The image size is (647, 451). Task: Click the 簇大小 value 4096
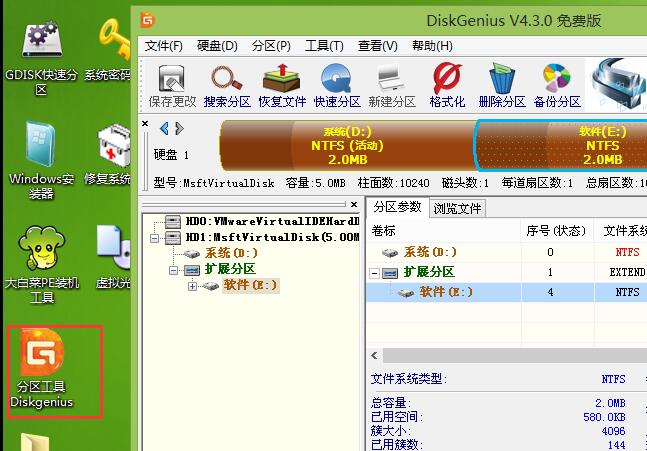614,431
